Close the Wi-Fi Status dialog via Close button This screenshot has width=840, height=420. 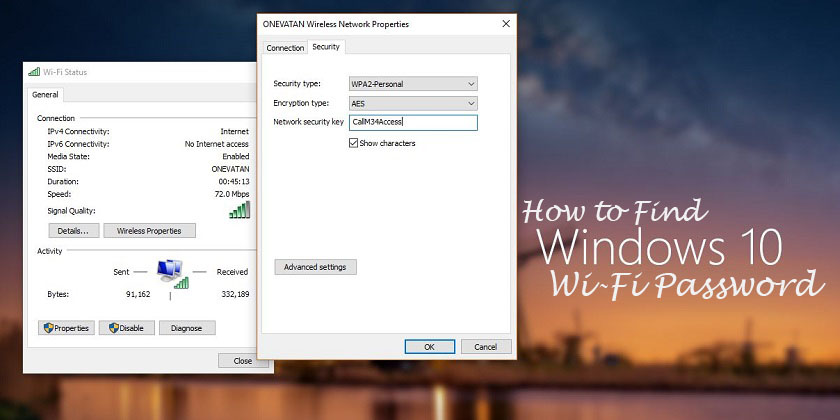tap(243, 361)
